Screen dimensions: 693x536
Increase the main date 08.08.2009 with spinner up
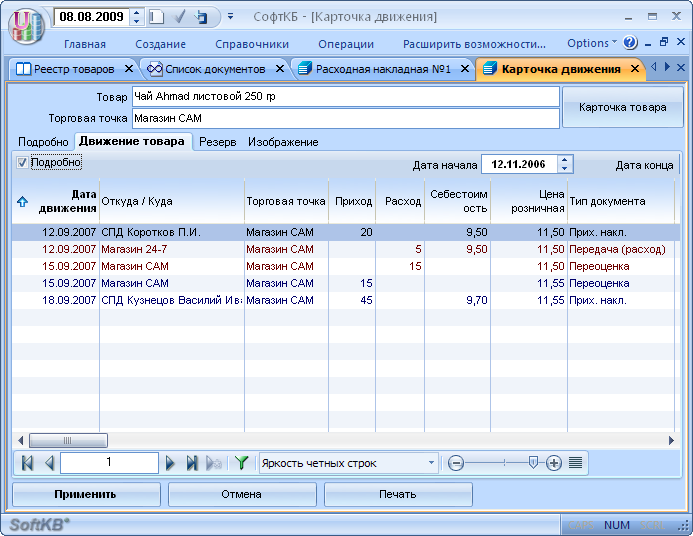[x=137, y=13]
